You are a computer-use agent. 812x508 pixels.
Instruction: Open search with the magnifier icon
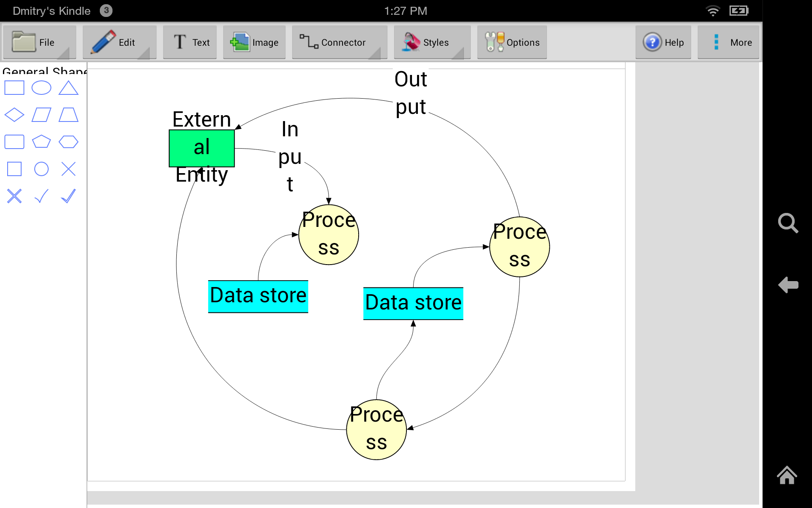tap(788, 223)
